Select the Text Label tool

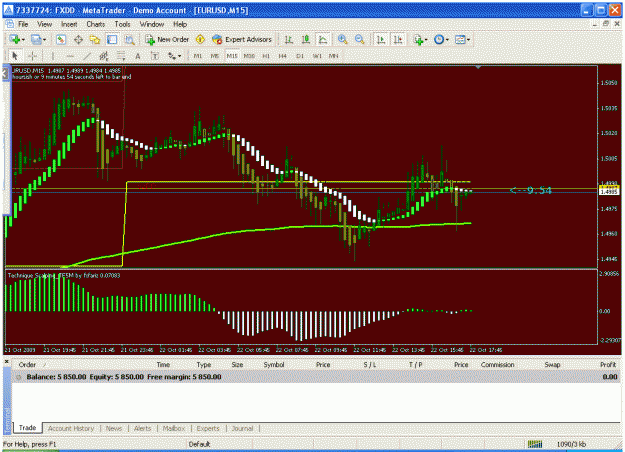[x=155, y=56]
